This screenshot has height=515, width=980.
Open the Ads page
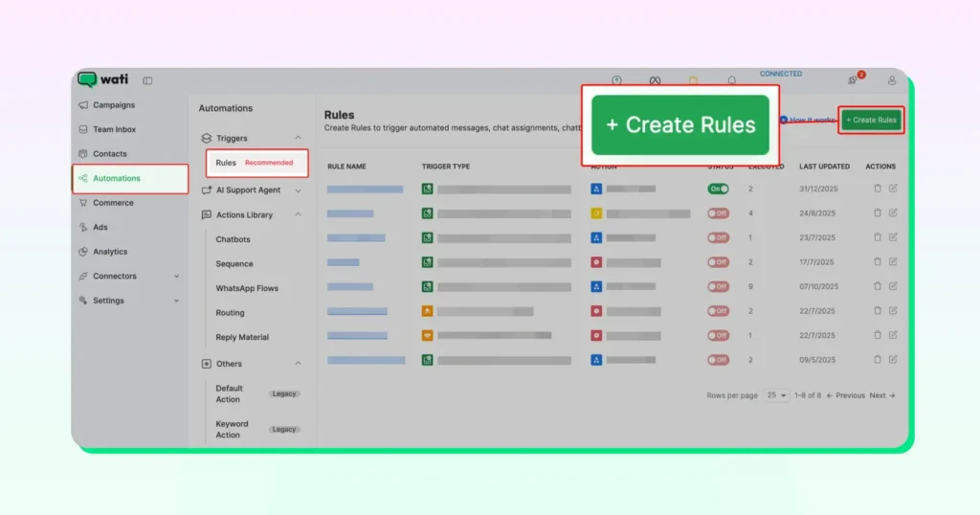tap(100, 227)
